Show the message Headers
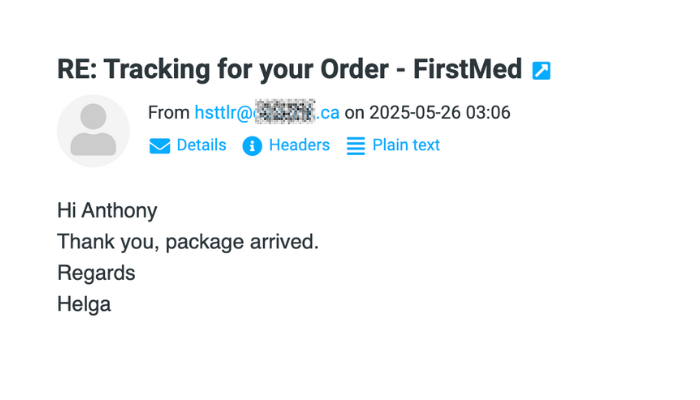700x400 pixels. click(x=299, y=145)
